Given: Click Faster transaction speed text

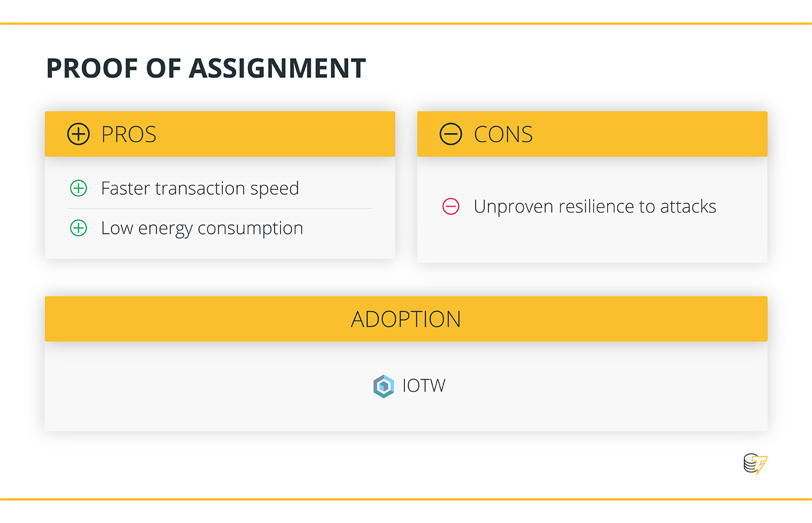Looking at the screenshot, I should click(200, 189).
